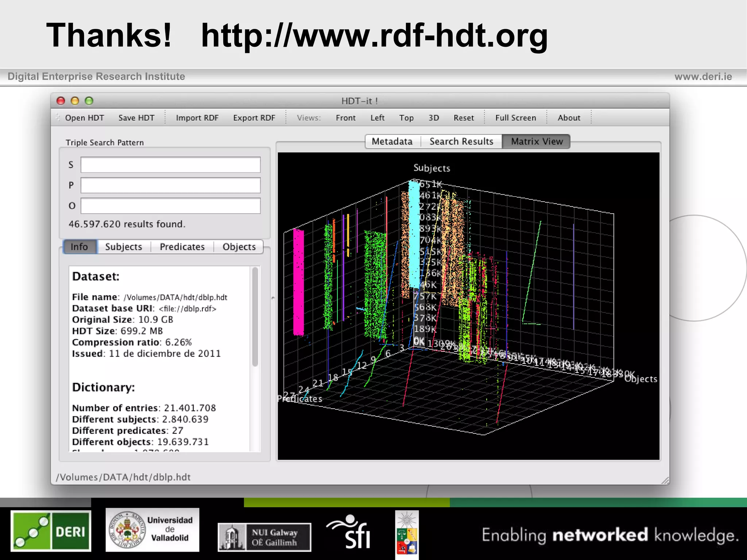Screen dimensions: 747x560
Task: Click the Compression ratio 6.26% line
Action: click(x=132, y=342)
